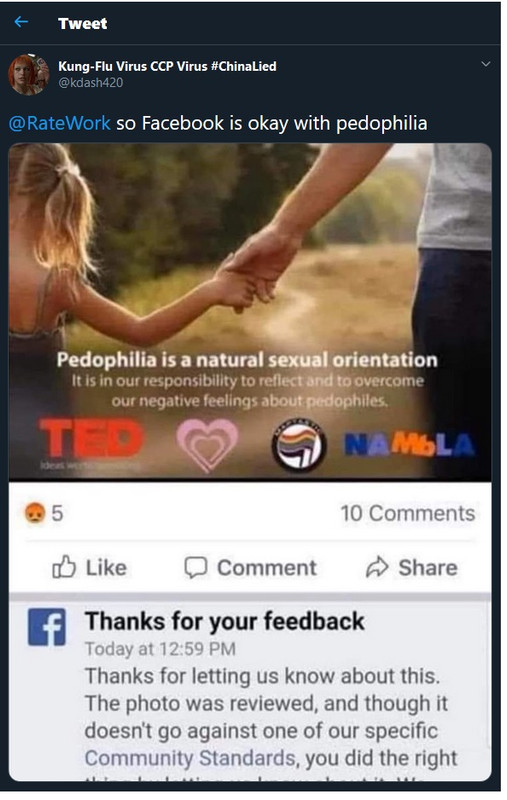This screenshot has width=507, height=800.
Task: Click the Facebook logo icon
Action: [46, 627]
